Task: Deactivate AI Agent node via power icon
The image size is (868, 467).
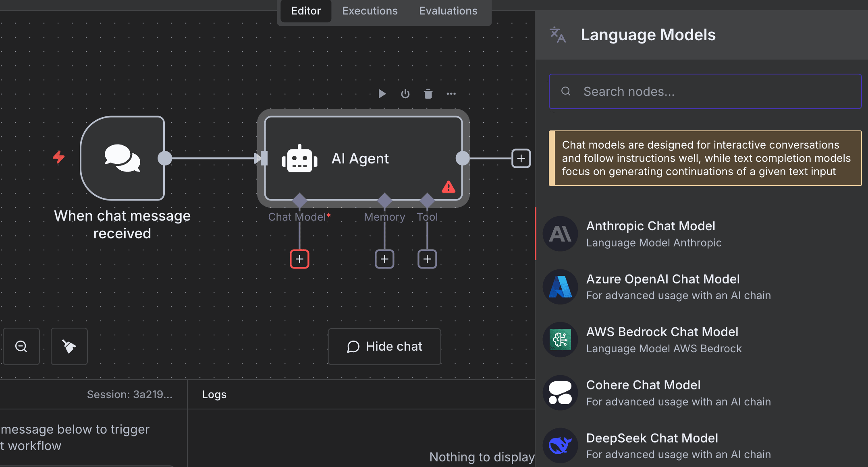Action: [405, 94]
